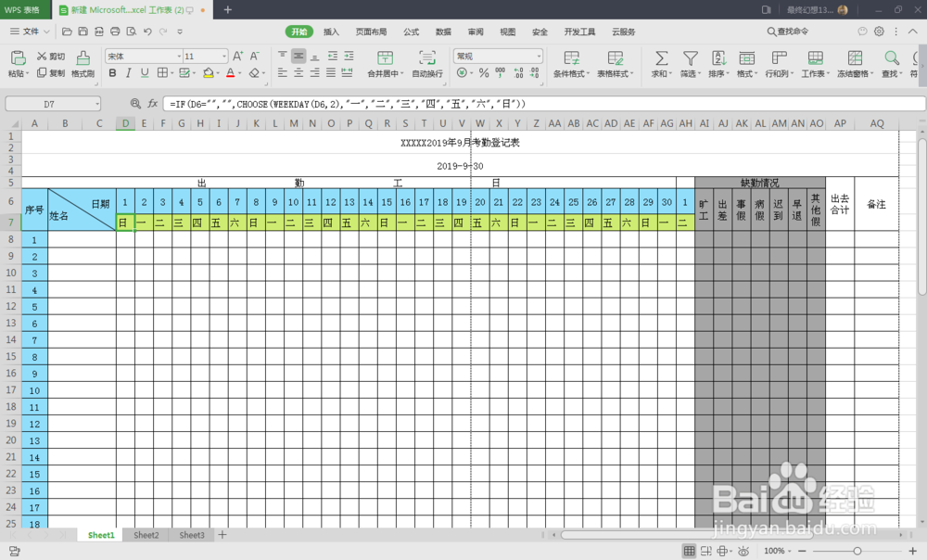Increase font size with A+ icon
This screenshot has height=560, width=927.
[x=237, y=57]
